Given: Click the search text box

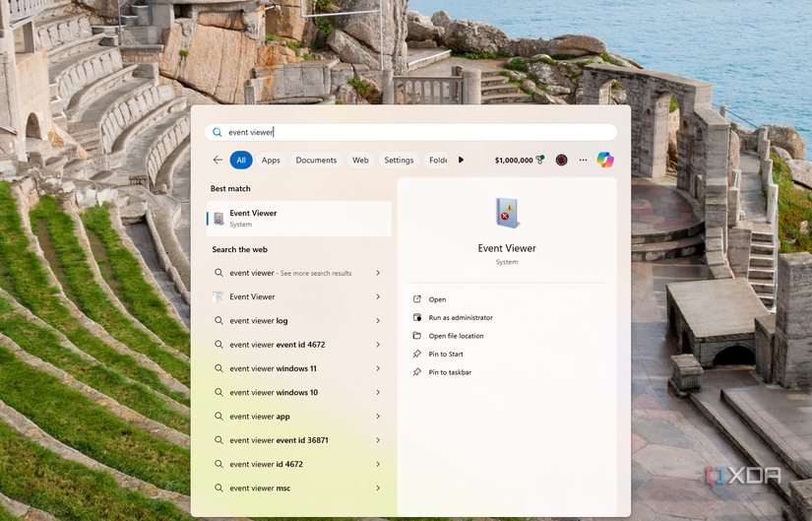Looking at the screenshot, I should [410, 132].
